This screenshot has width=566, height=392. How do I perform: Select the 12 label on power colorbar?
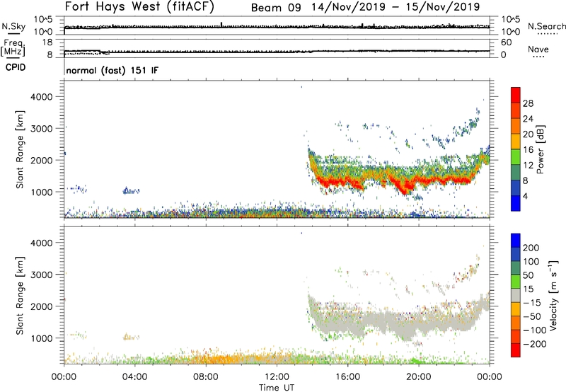[x=528, y=166]
